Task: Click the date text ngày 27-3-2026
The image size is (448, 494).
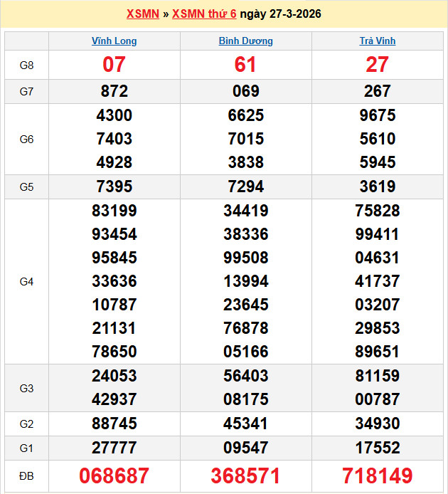Action: (x=280, y=14)
